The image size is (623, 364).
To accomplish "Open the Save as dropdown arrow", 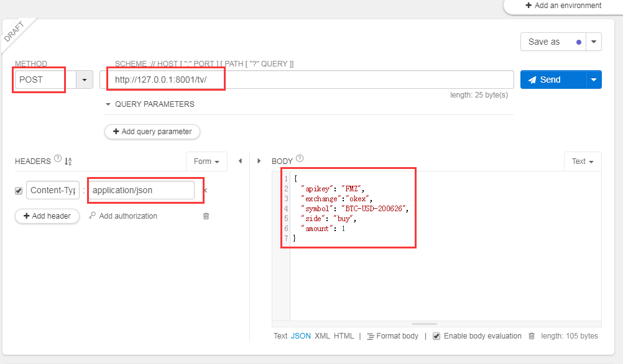I will (x=594, y=42).
